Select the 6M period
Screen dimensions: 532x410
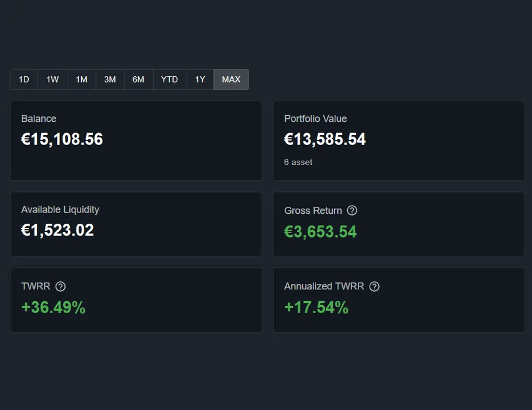coord(138,79)
